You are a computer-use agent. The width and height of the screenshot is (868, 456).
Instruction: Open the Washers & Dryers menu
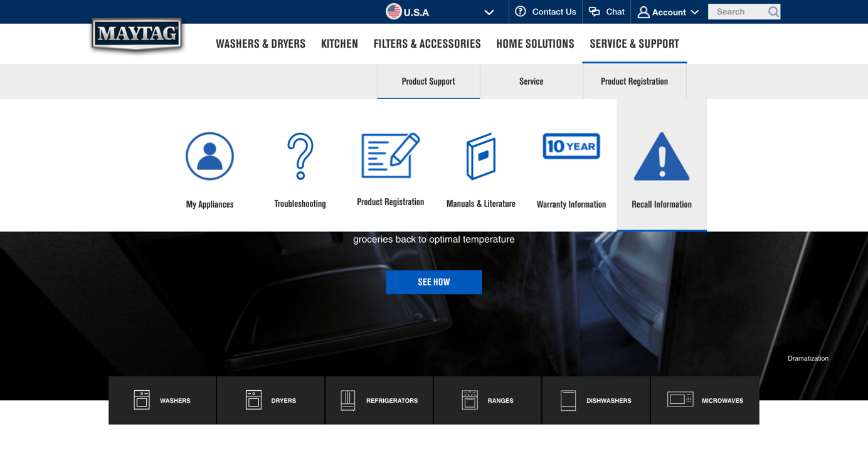260,44
